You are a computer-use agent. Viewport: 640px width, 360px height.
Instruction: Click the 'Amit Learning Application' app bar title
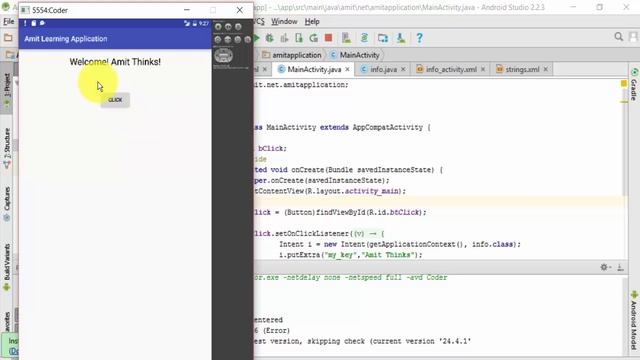point(66,39)
